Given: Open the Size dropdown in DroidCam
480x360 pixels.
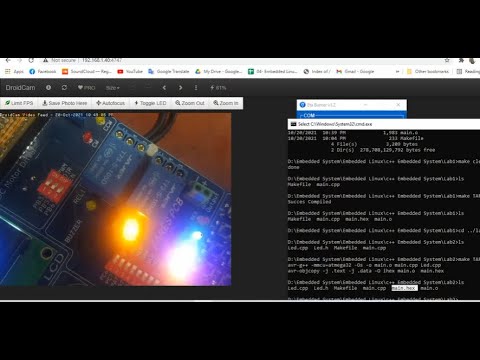Looking at the screenshot, I should [x=112, y=88].
